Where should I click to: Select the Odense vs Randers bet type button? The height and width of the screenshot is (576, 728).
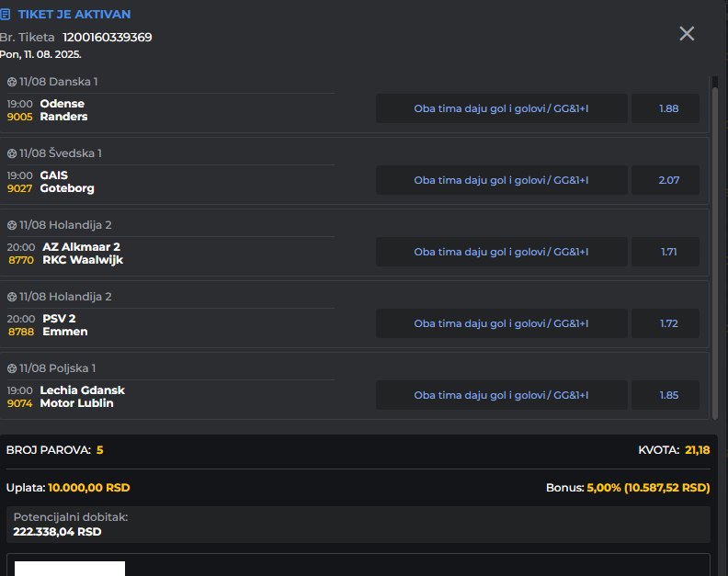pyautogui.click(x=501, y=108)
